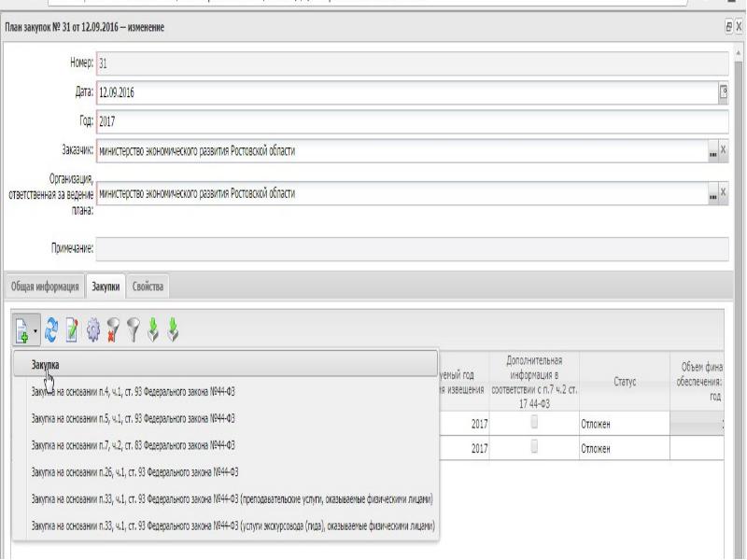The image size is (747, 560).
Task: Click the Дата input field
Action: pyautogui.click(x=407, y=92)
